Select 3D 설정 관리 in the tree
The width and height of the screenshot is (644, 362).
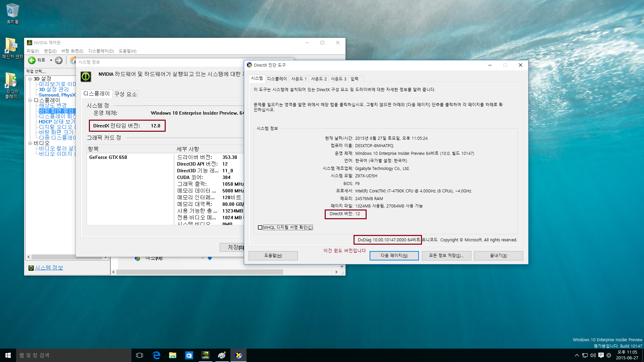tap(54, 89)
